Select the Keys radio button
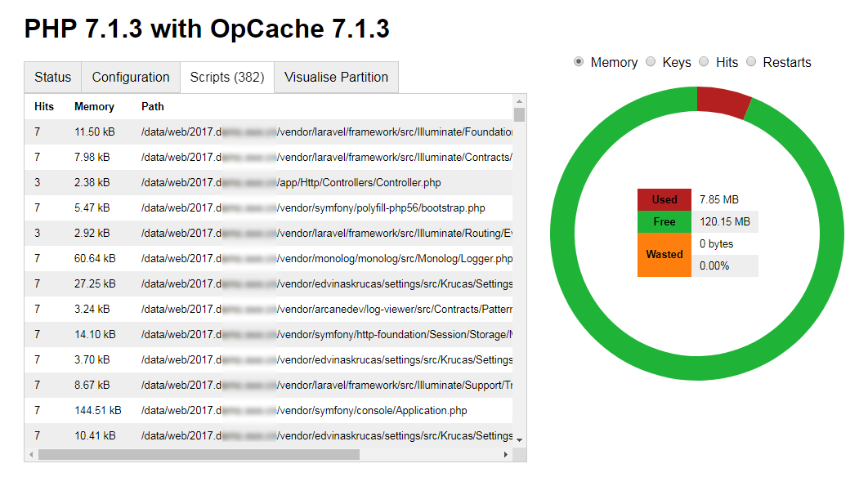 pos(651,62)
